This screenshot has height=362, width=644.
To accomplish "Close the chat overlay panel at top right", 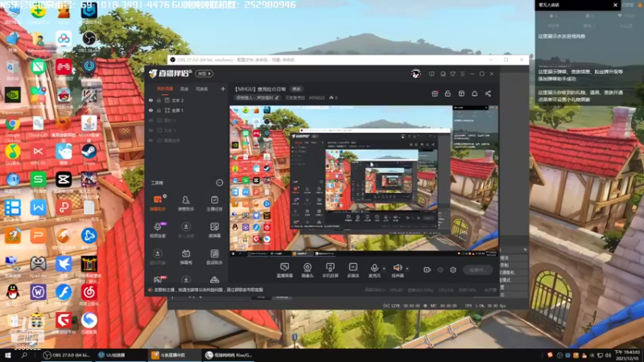I will click(615, 5).
